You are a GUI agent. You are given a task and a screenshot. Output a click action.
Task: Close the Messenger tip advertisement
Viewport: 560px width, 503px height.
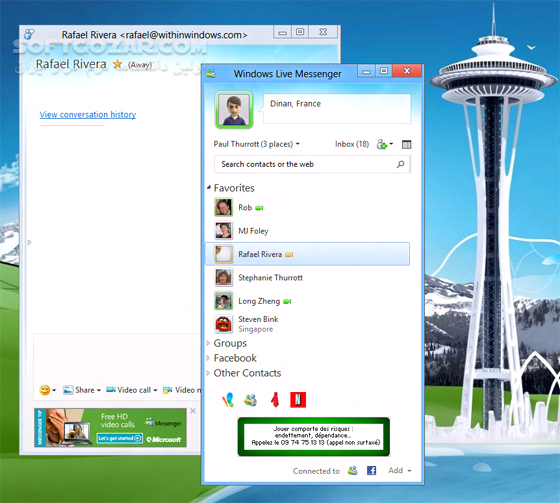pyautogui.click(x=193, y=411)
